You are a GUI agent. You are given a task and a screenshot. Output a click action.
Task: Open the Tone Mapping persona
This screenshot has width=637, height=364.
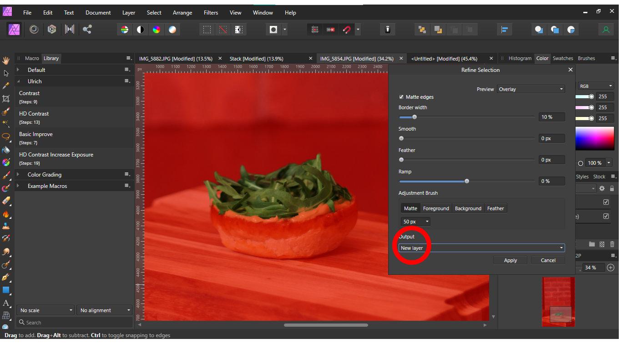[69, 30]
